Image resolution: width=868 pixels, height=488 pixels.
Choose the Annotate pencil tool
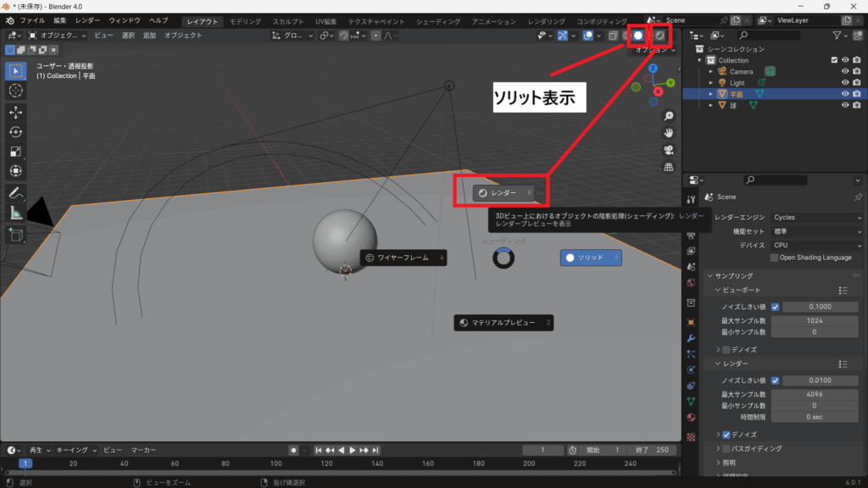point(15,192)
